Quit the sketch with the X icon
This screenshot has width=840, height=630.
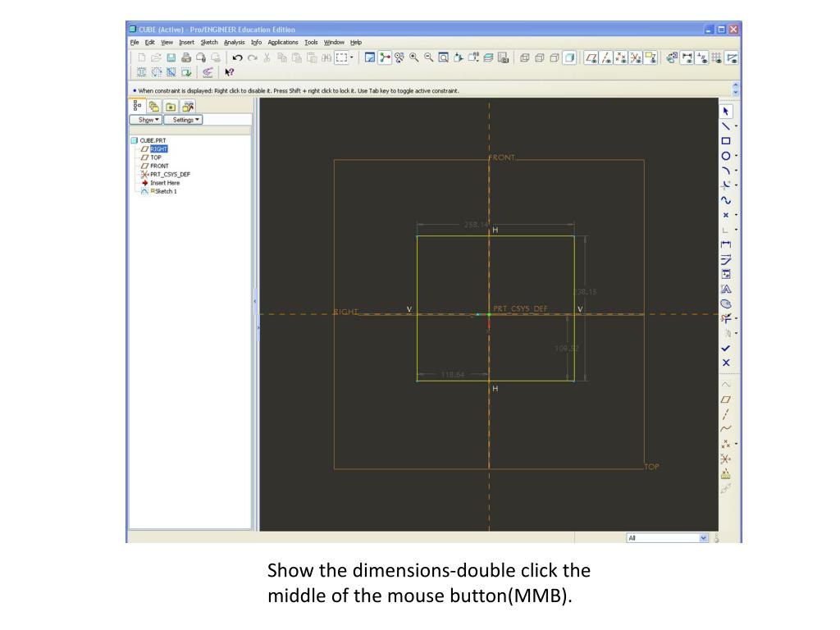coord(725,363)
